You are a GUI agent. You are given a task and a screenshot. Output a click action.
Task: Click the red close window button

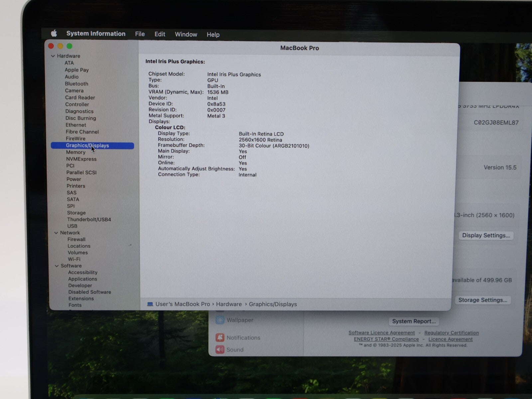(x=51, y=46)
